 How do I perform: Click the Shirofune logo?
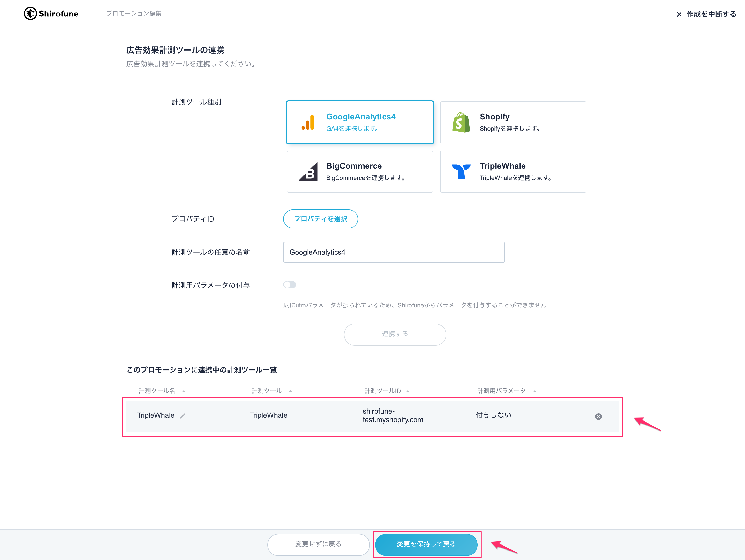point(51,13)
